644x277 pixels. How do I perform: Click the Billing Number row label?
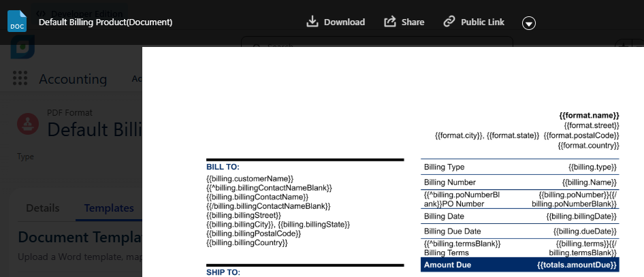(450, 182)
